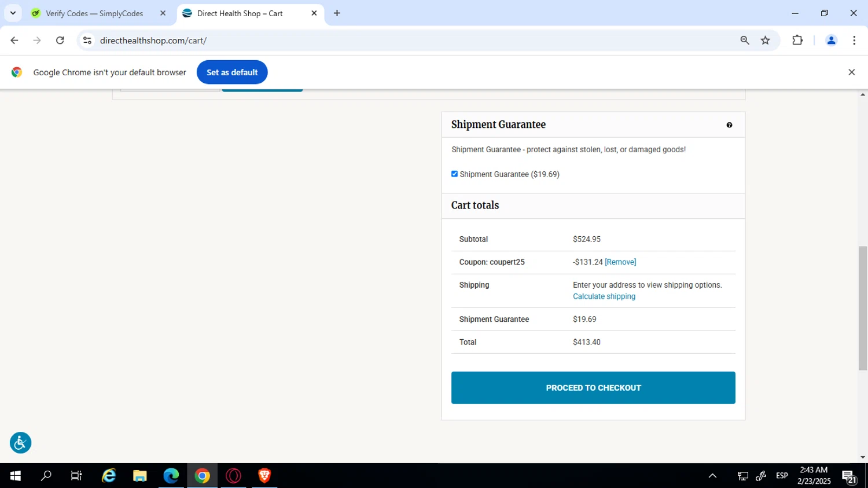The width and height of the screenshot is (868, 488).
Task: Open File Explorer from the taskbar
Action: point(140,476)
